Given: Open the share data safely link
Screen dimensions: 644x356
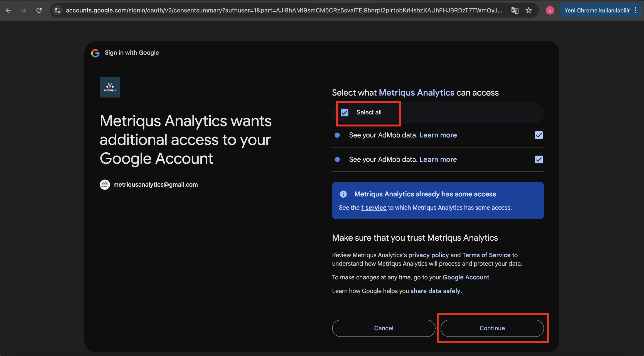Looking at the screenshot, I should coord(435,291).
